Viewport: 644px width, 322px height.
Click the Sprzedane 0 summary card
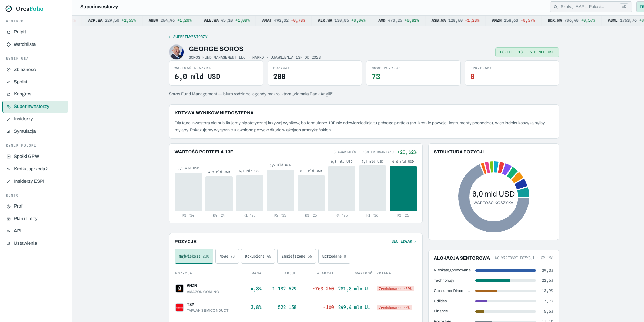click(x=512, y=73)
